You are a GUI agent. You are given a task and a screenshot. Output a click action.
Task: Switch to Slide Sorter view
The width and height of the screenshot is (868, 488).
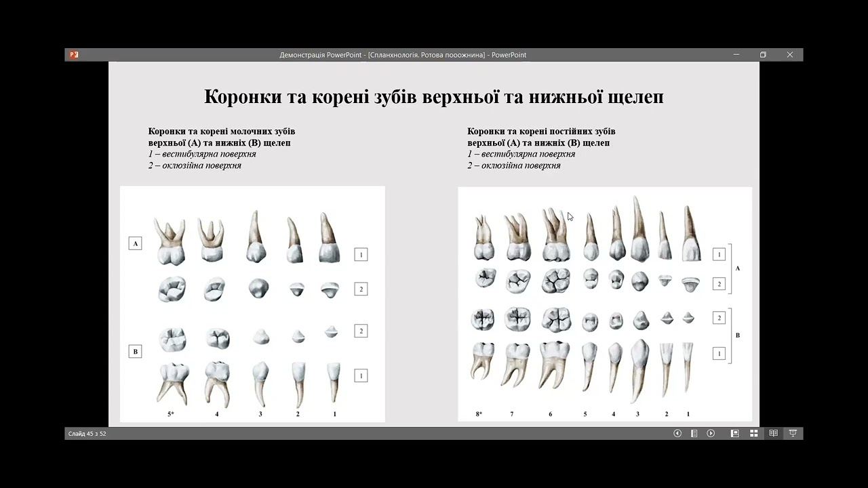[x=753, y=433]
